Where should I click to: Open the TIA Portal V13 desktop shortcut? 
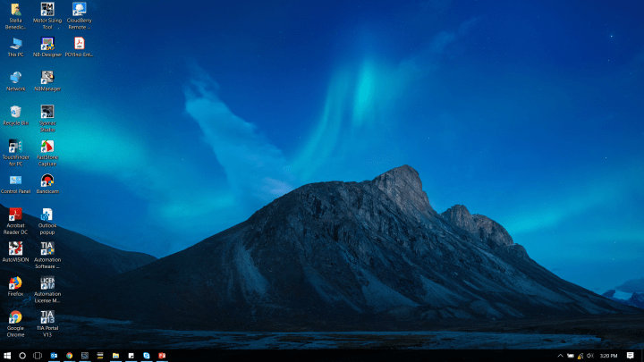point(47,317)
